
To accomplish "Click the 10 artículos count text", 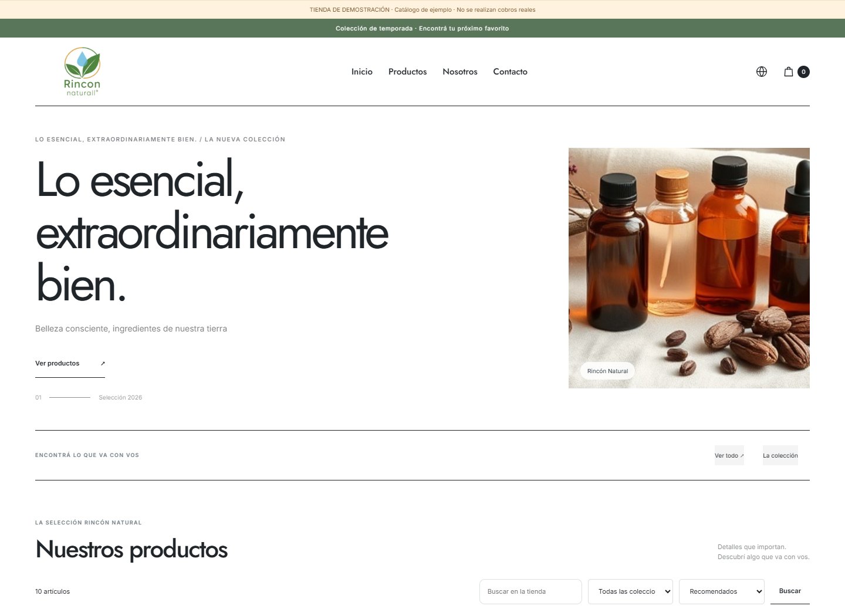I will (x=52, y=591).
